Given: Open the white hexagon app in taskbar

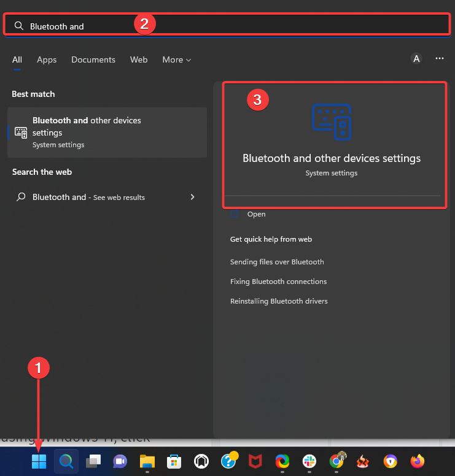Looking at the screenshot, I should tap(201, 461).
